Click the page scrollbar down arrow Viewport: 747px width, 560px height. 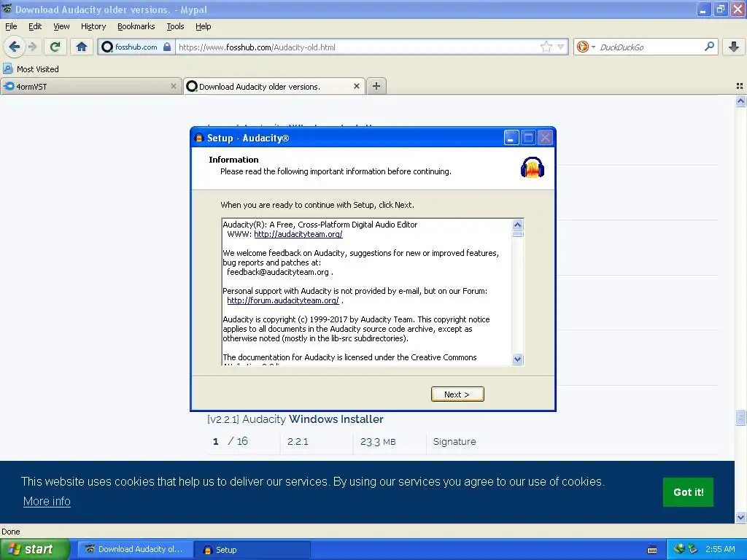pyautogui.click(x=740, y=517)
